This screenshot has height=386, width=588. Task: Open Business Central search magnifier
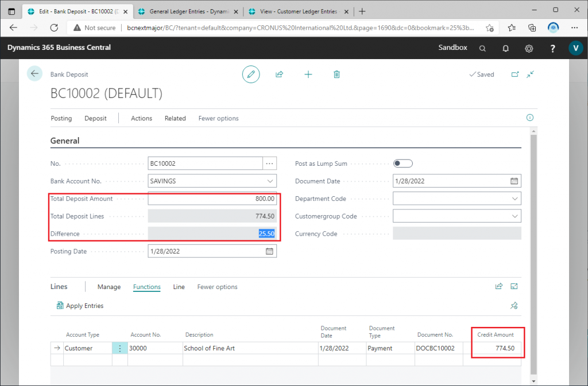click(x=482, y=48)
